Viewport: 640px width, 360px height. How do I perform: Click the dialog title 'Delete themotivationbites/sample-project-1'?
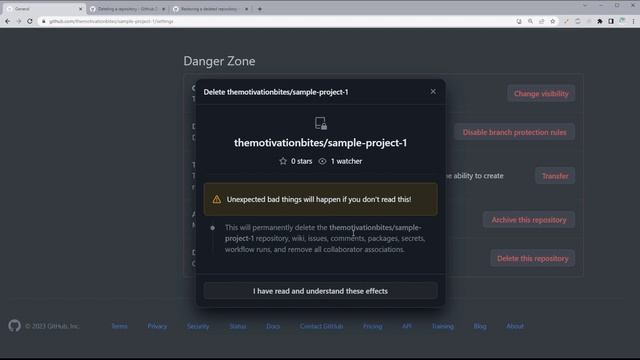point(276,92)
